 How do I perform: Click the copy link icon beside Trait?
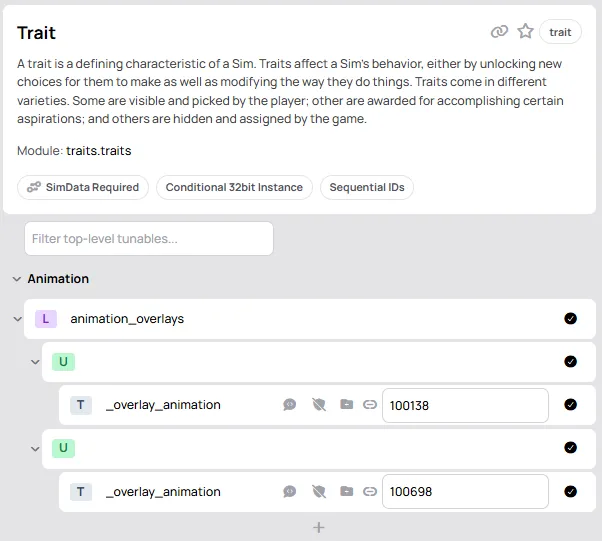tap(499, 31)
